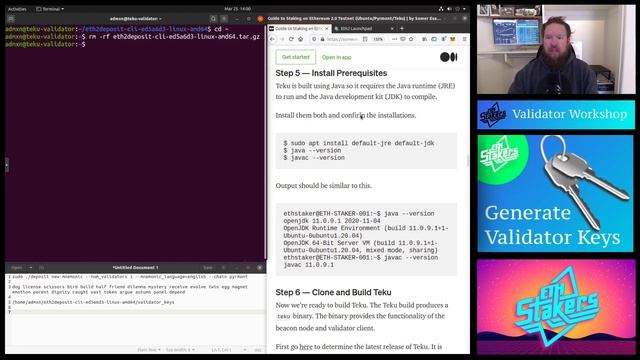Image resolution: width=640 pixels, height=360 pixels.
Task: Click the '$ javac --version' code line
Action: coord(314,158)
